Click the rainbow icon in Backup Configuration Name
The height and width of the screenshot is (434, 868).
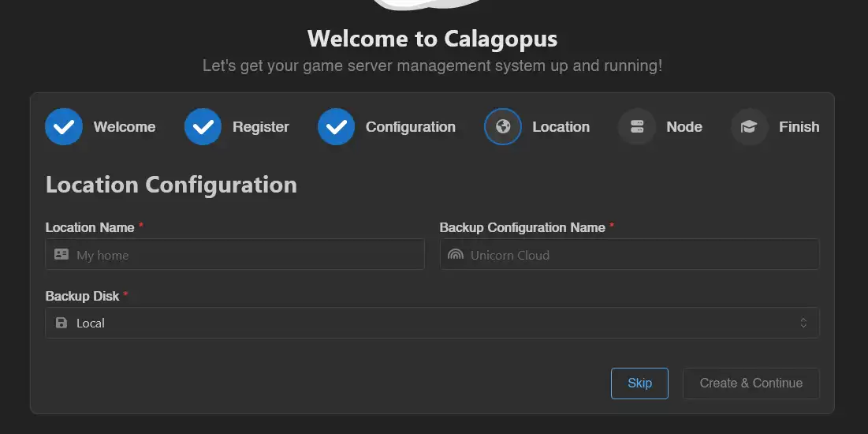tap(455, 255)
